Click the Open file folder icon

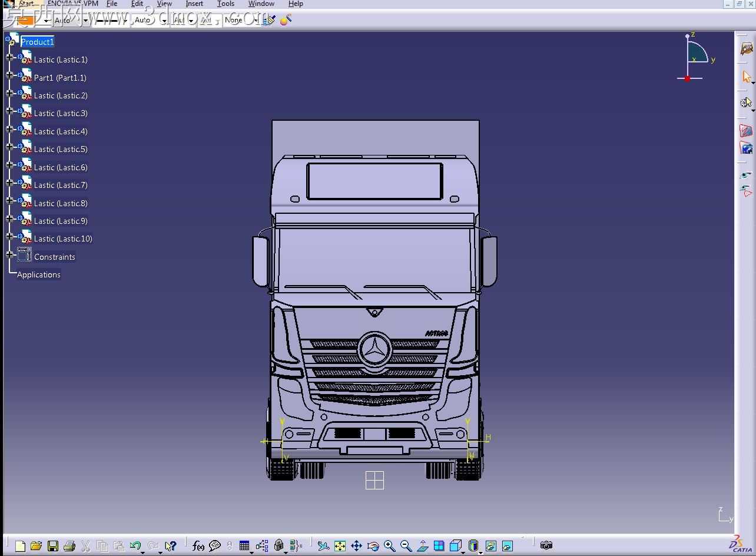36,546
